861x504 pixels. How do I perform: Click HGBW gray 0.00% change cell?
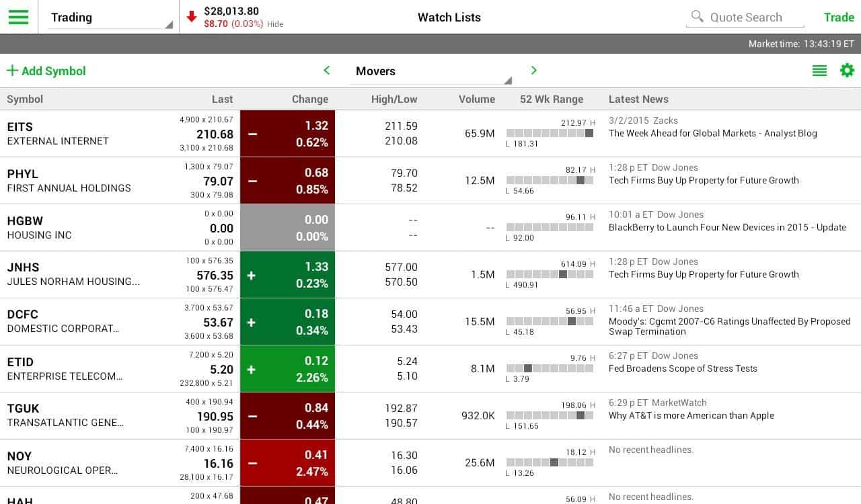(x=287, y=228)
